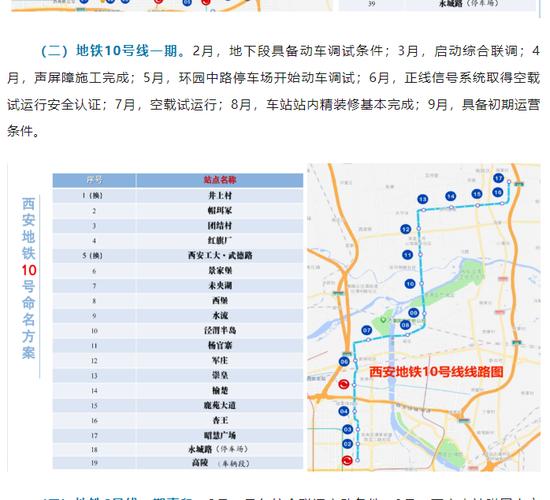This screenshot has height=500, width=550.
Task: Select the 杨官寨 station cell
Action: tap(220, 346)
